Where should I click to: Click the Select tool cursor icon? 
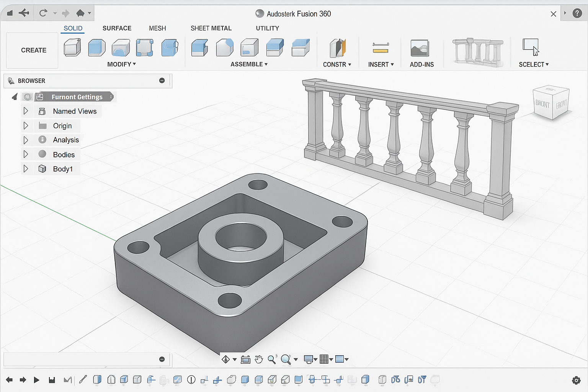[531, 47]
